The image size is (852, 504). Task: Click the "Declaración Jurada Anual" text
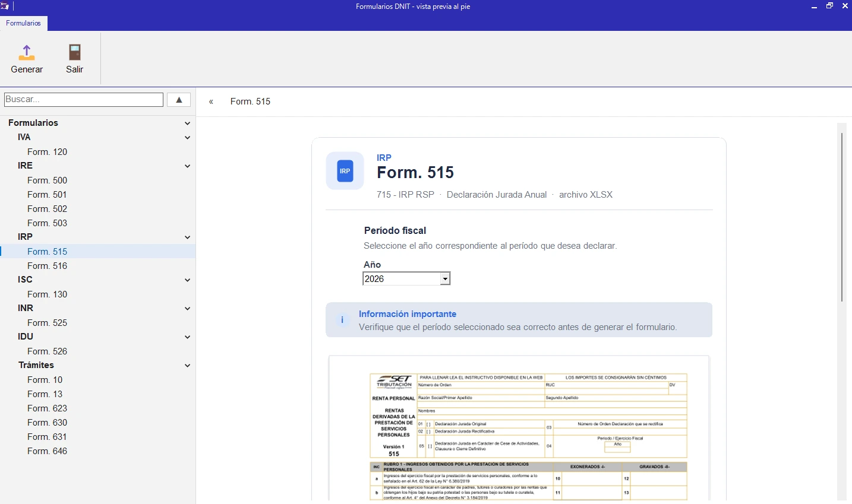pyautogui.click(x=497, y=195)
